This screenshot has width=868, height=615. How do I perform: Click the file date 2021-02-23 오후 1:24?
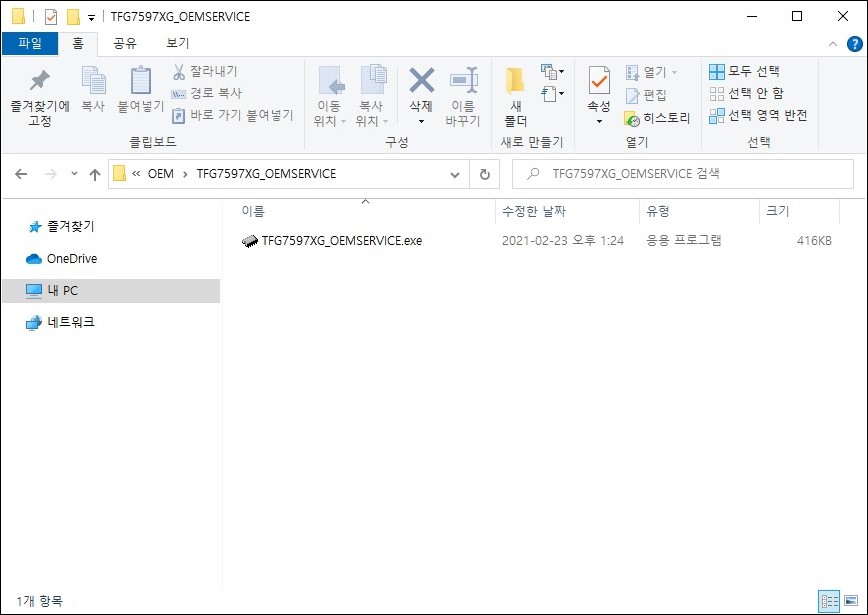pyautogui.click(x=562, y=241)
